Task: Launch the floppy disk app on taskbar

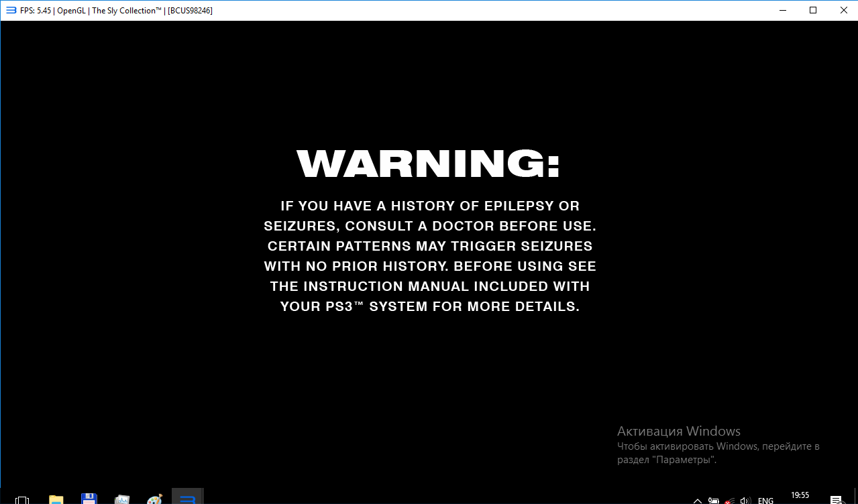Action: pyautogui.click(x=89, y=499)
